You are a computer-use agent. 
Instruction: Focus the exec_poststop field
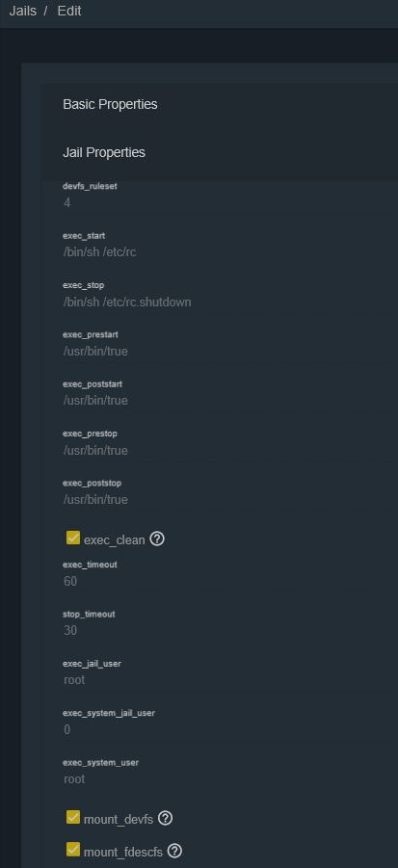point(230,500)
